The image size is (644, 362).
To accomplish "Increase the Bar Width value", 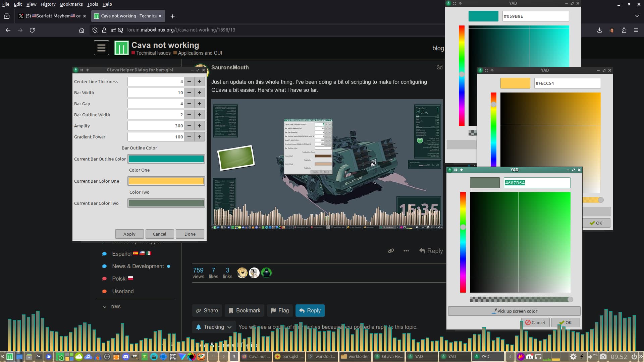I will (x=200, y=93).
